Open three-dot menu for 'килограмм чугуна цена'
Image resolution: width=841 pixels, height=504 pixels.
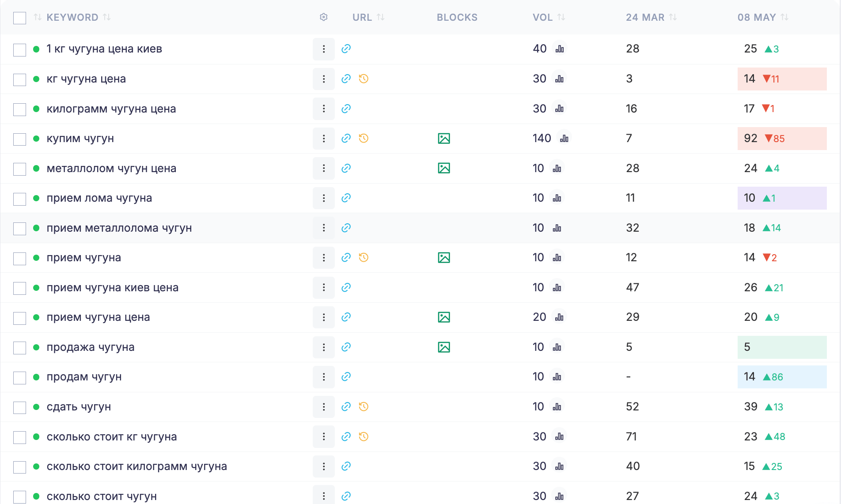coord(323,109)
